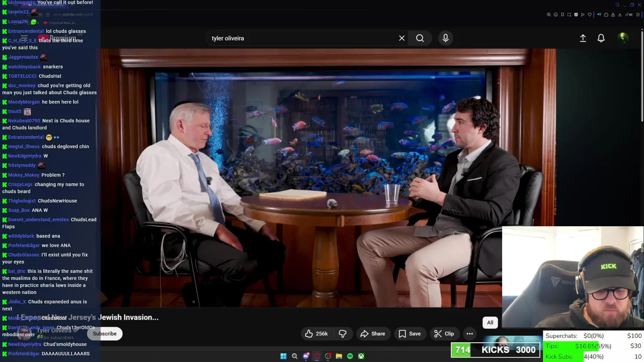This screenshot has height=362, width=644.
Task: Click the browser pin toolbar icon
Action: [x=562, y=15]
